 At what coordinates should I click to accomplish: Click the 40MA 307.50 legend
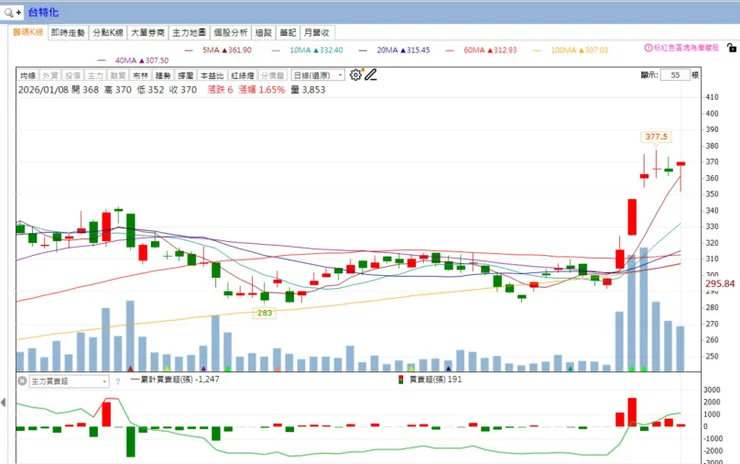(x=133, y=60)
